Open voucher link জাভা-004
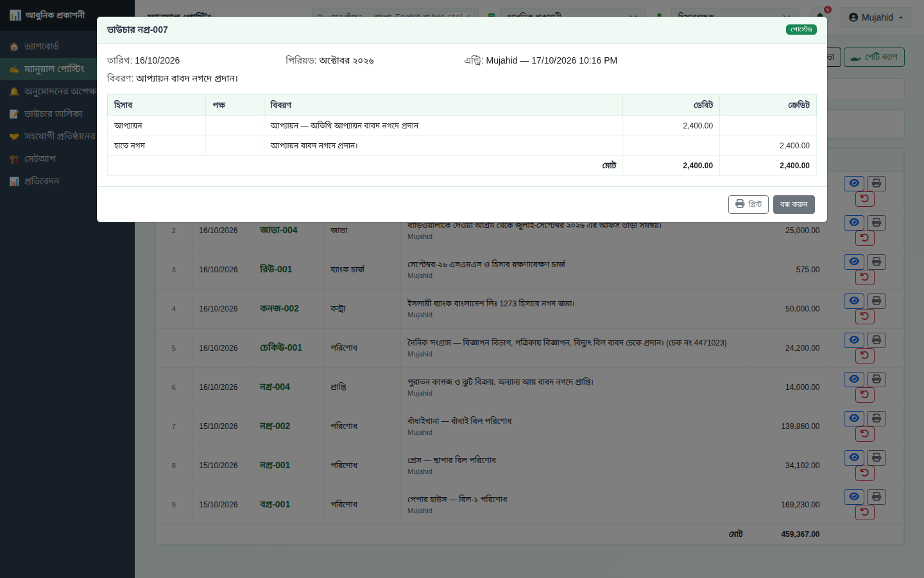The width and height of the screenshot is (924, 578). pyautogui.click(x=278, y=230)
